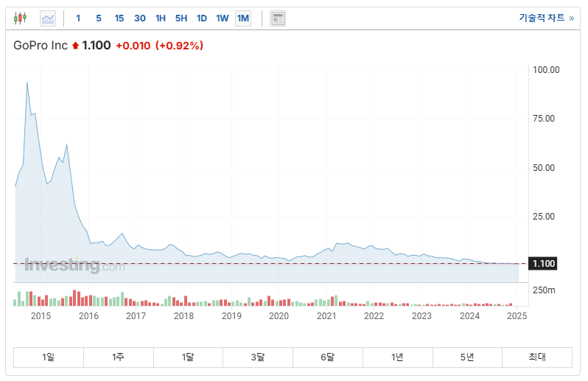Choose the 1W interval
The image size is (588, 381).
[x=223, y=18]
